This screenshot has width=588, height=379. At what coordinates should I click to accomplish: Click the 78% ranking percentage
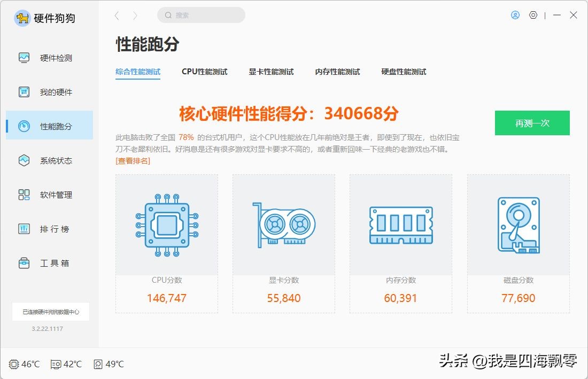point(186,137)
